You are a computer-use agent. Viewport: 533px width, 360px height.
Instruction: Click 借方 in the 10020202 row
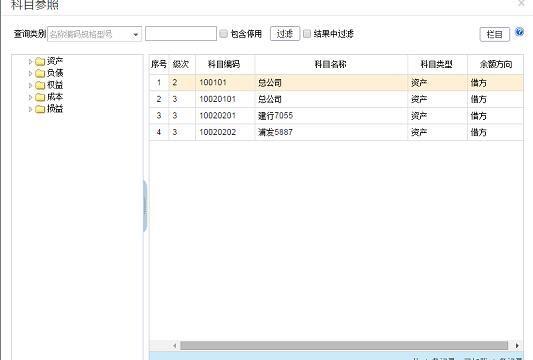(479, 132)
